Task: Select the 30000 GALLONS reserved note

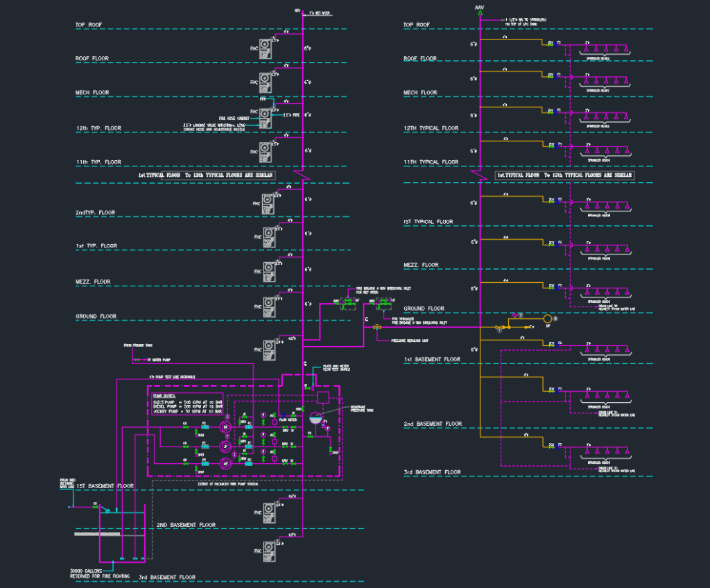Action: [x=87, y=571]
